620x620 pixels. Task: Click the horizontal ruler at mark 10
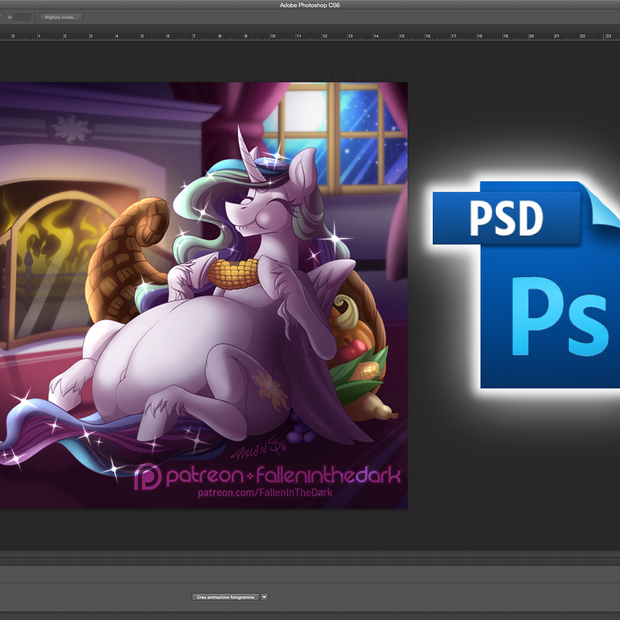coord(272,36)
